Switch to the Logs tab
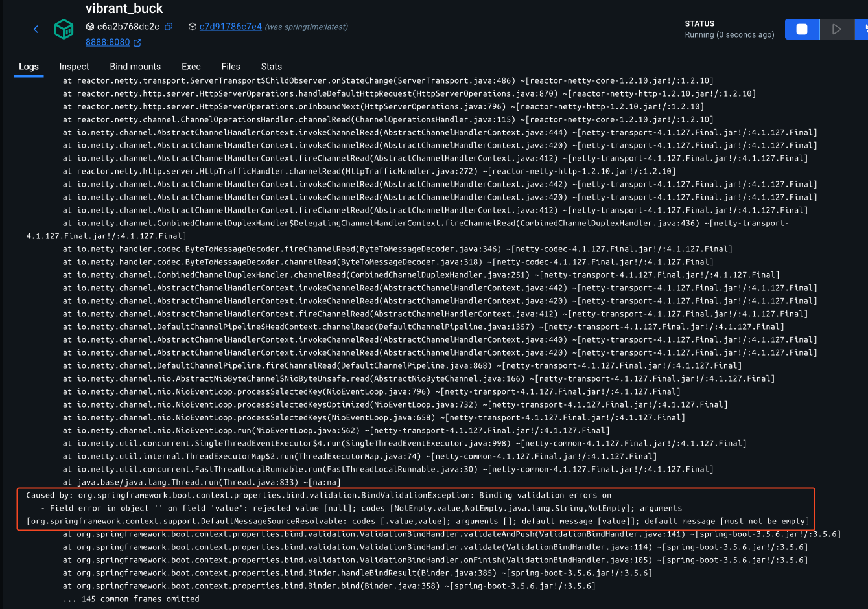This screenshot has height=609, width=868. [x=29, y=67]
